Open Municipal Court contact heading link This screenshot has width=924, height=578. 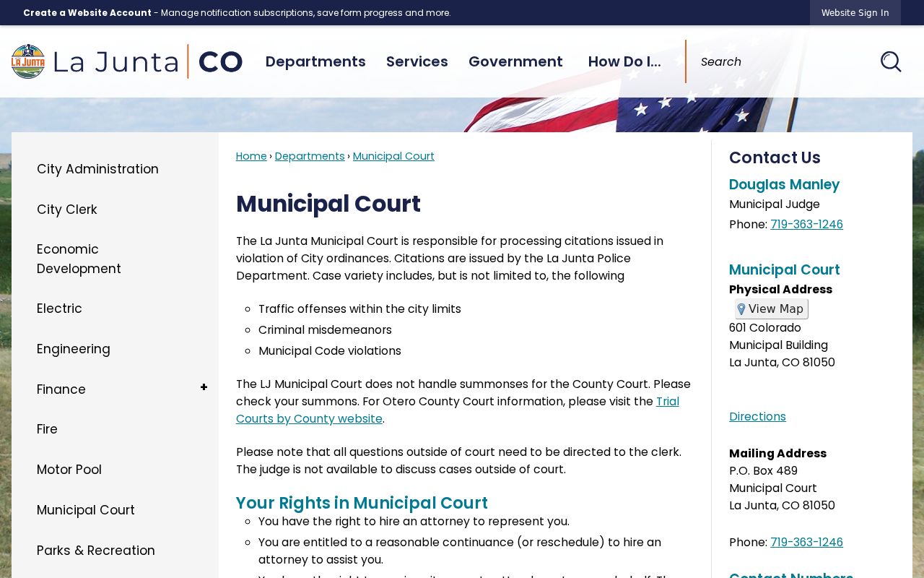click(784, 270)
